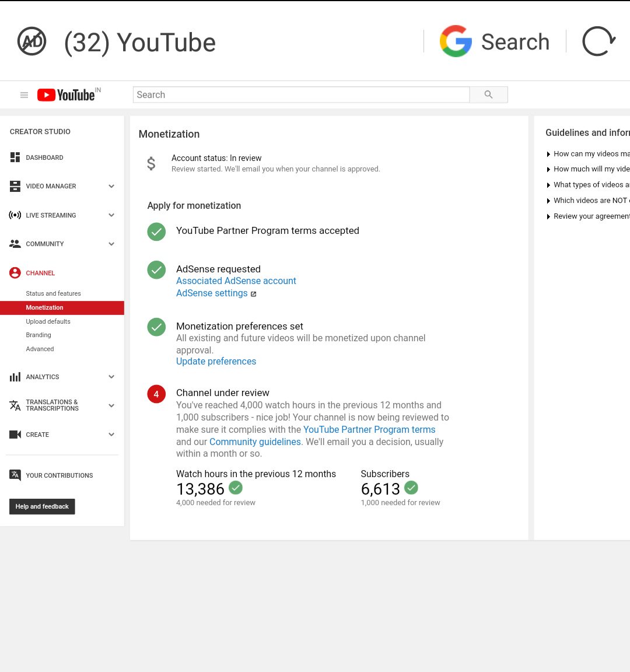This screenshot has width=630, height=672.
Task: Expand 'Review your agreement' triangle
Action: [548, 216]
